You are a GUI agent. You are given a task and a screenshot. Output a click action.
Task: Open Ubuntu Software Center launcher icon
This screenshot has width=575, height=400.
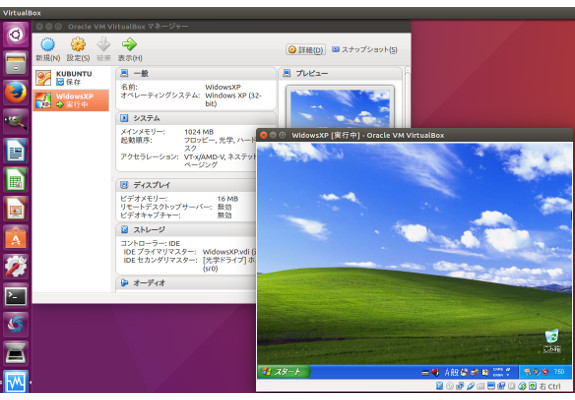16,238
